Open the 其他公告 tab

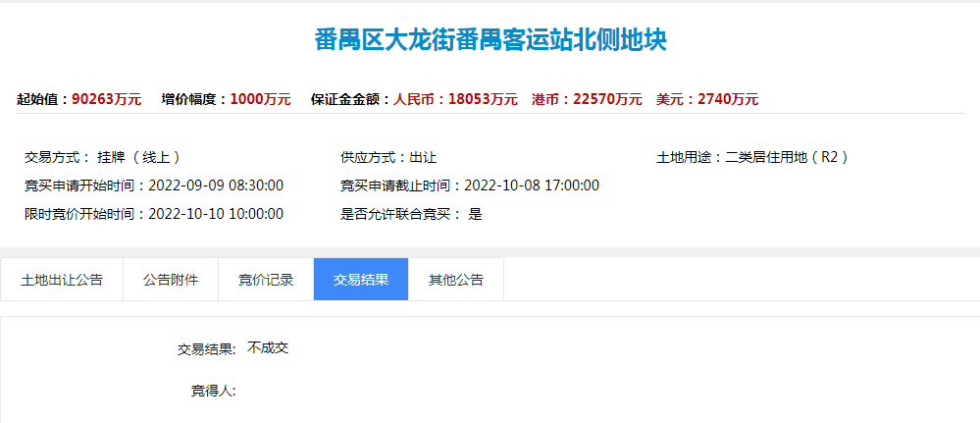455,280
